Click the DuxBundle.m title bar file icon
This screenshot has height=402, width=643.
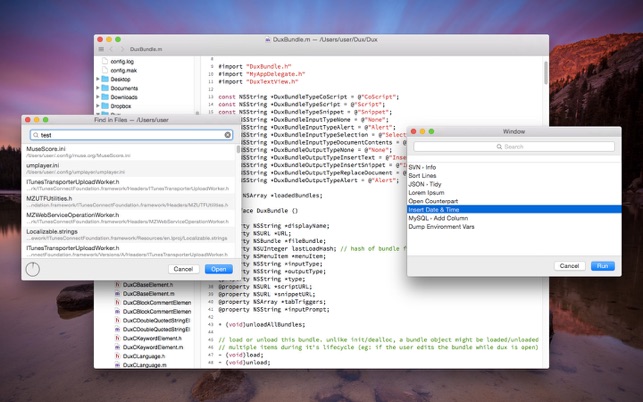click(x=268, y=39)
